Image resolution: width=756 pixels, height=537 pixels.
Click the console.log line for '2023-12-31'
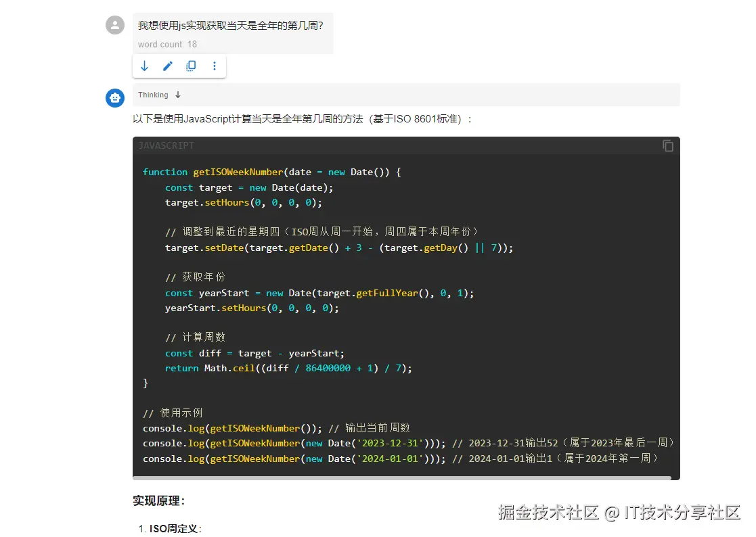[408, 443]
